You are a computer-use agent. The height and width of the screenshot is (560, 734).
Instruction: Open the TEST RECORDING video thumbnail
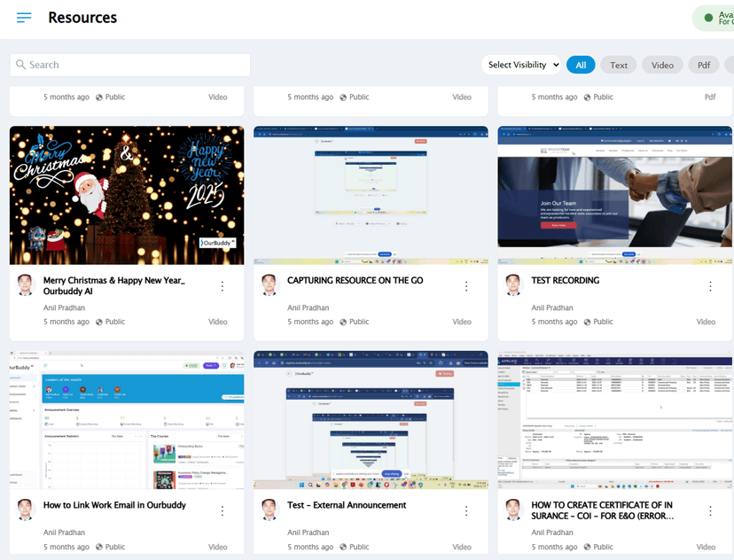[x=615, y=195]
